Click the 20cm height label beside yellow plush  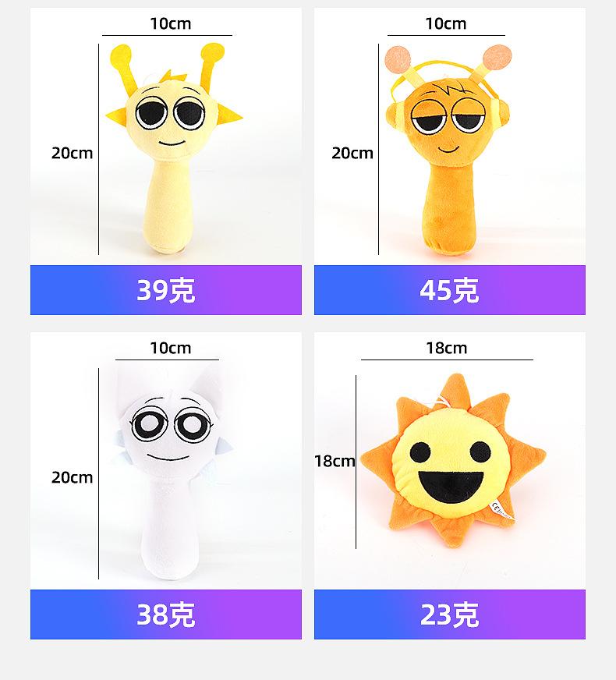pos(72,153)
